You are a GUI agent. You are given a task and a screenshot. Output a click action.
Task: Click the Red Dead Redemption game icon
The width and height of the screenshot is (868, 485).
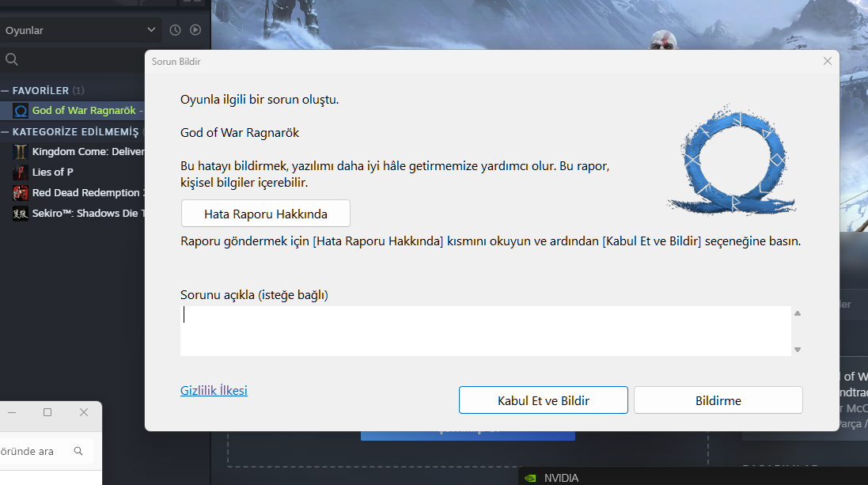pyautogui.click(x=21, y=193)
